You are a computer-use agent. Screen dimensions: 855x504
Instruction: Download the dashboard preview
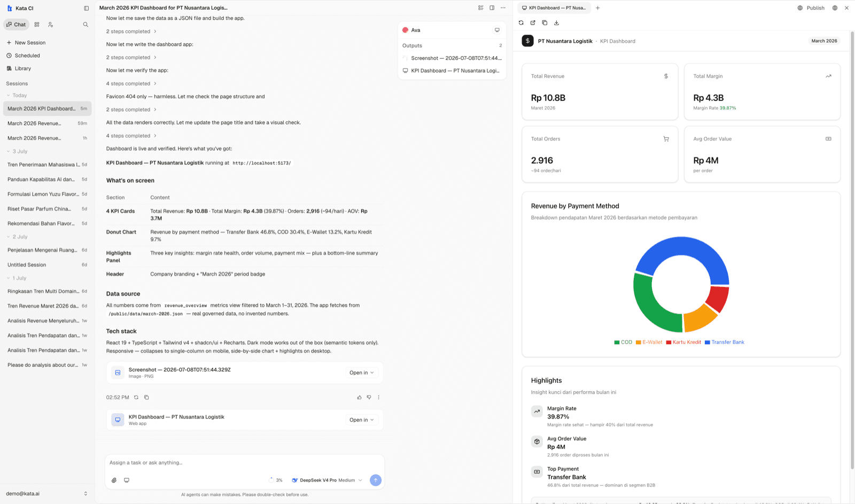pos(556,22)
